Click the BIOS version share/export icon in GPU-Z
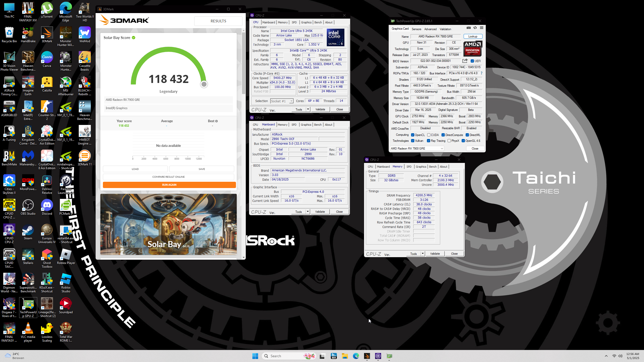The width and height of the screenshot is (644, 362). pyautogui.click(x=465, y=61)
